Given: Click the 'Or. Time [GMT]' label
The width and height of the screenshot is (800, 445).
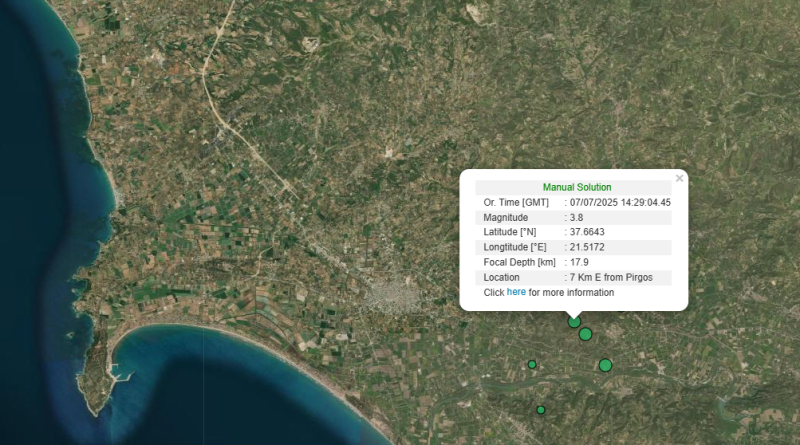Looking at the screenshot, I should (516, 203).
